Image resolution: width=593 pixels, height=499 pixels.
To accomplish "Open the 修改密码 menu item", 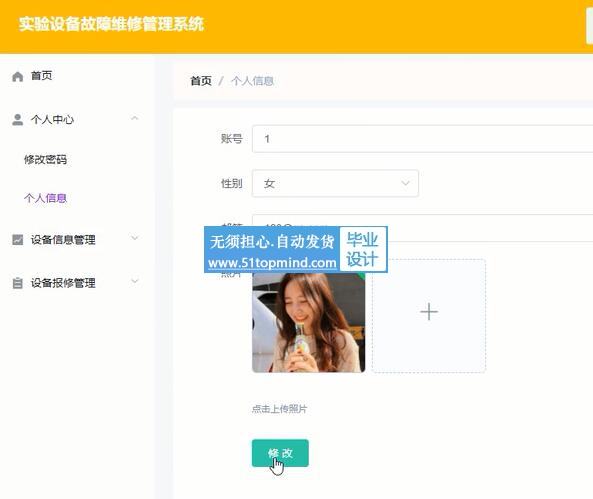I will click(x=45, y=160).
